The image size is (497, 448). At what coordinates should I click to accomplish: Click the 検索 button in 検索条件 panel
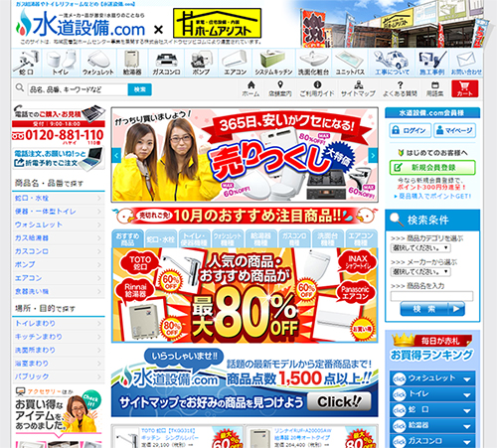click(x=432, y=309)
